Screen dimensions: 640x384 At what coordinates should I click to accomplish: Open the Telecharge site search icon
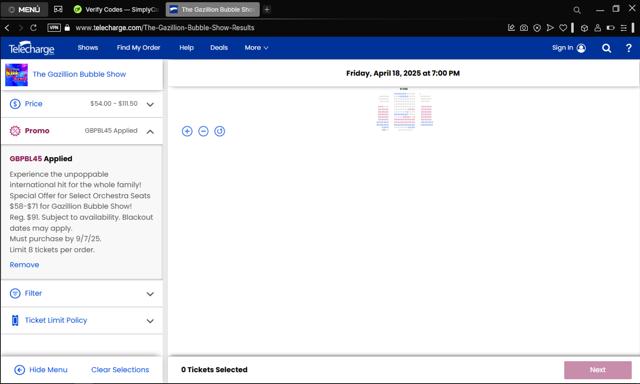(x=607, y=48)
